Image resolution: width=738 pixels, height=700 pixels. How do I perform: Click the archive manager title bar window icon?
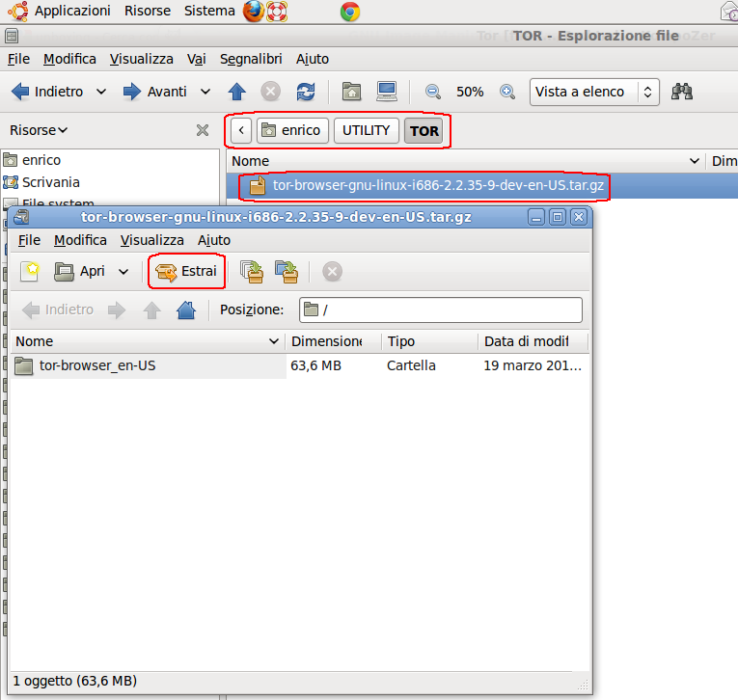pos(21,217)
